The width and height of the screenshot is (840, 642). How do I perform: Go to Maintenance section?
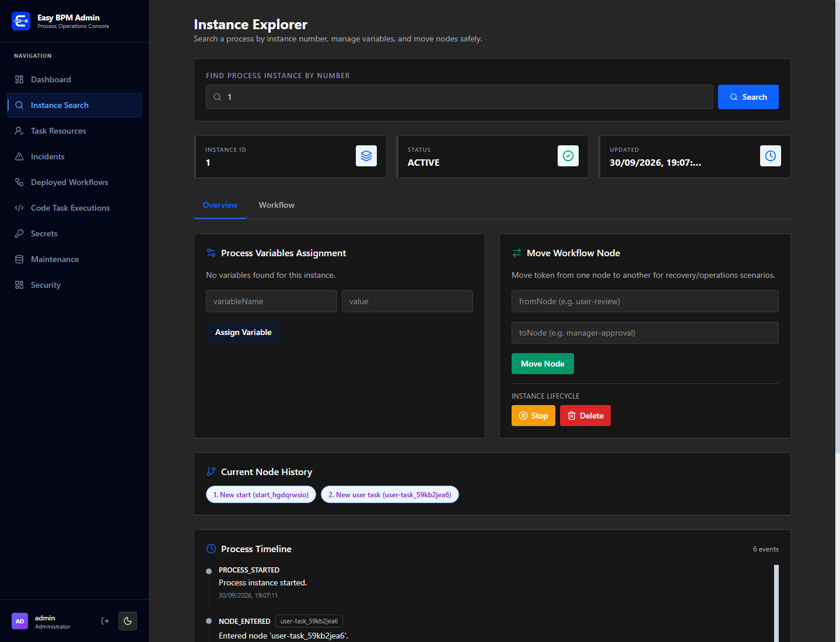point(74,259)
